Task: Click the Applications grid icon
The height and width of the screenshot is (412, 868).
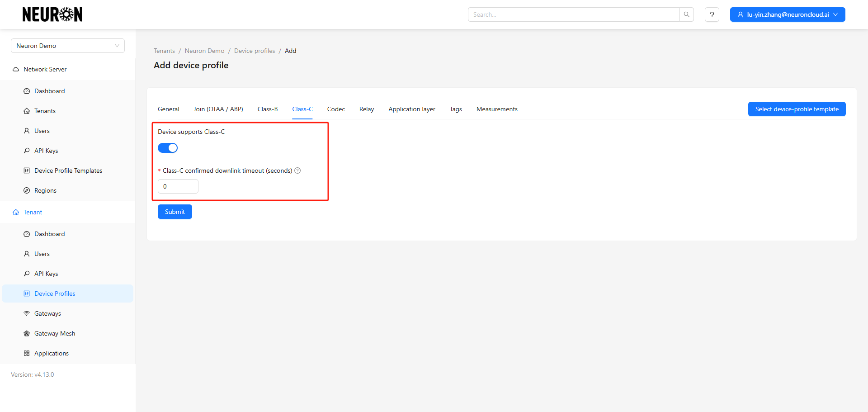Action: pyautogui.click(x=27, y=353)
